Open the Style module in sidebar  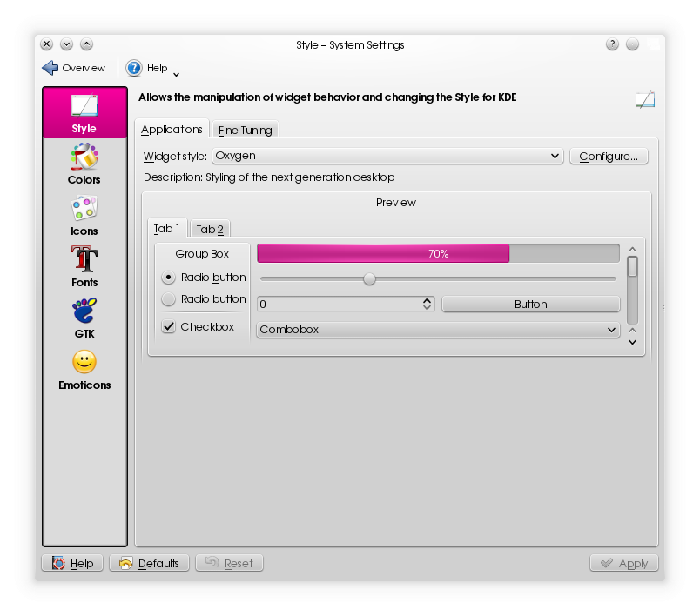[x=84, y=113]
